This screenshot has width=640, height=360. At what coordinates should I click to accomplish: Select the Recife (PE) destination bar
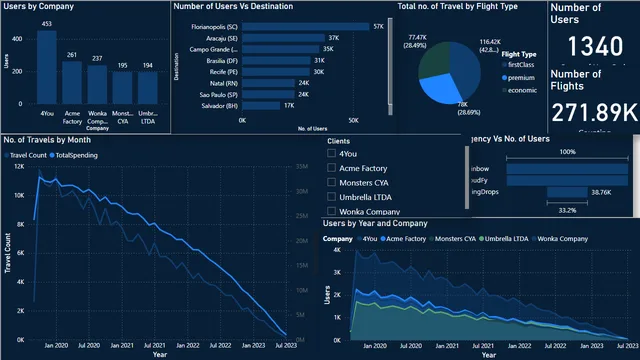tap(276, 72)
